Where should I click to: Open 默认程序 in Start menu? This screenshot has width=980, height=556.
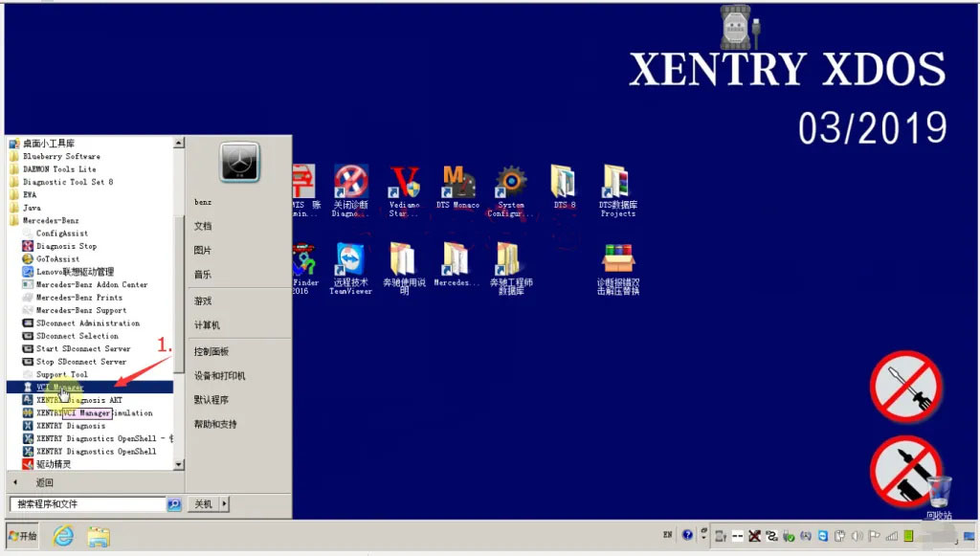pyautogui.click(x=212, y=400)
